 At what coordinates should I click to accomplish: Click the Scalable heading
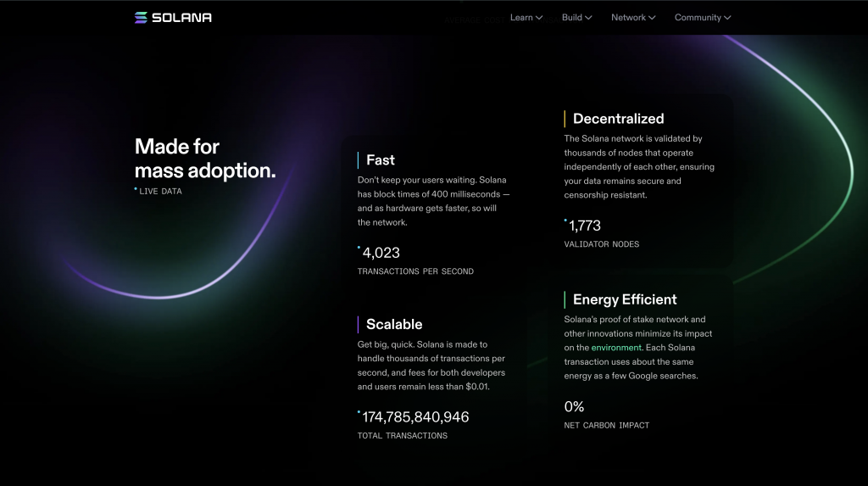(x=394, y=324)
